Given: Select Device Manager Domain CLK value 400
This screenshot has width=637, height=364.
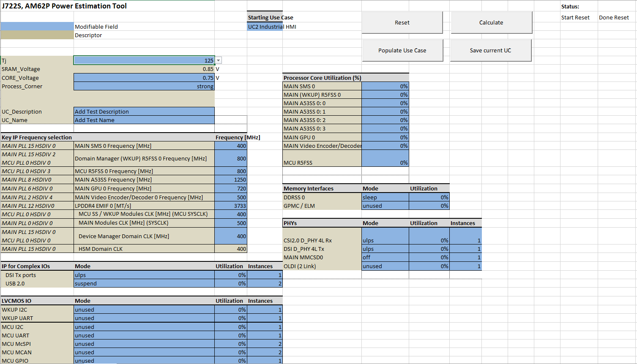Looking at the screenshot, I should (x=231, y=236).
